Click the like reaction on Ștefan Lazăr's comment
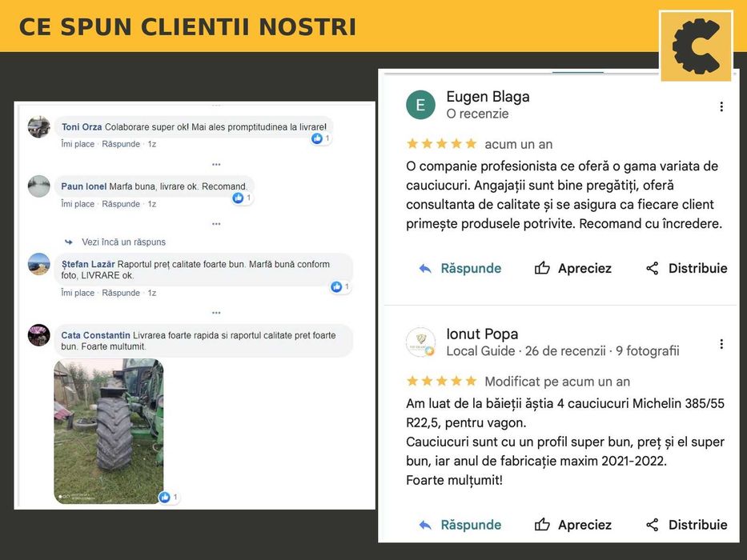The height and width of the screenshot is (560, 747). (336, 286)
